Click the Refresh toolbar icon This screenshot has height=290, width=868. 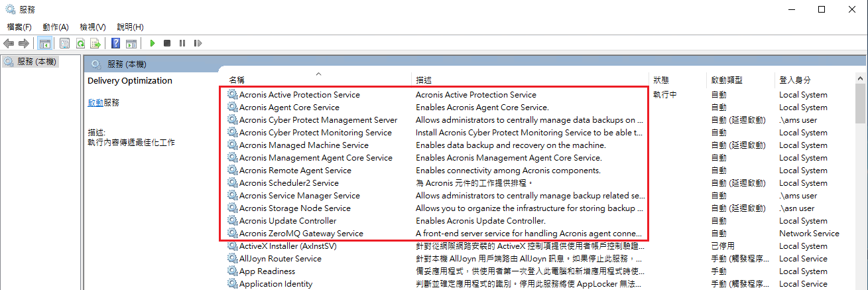[80, 43]
